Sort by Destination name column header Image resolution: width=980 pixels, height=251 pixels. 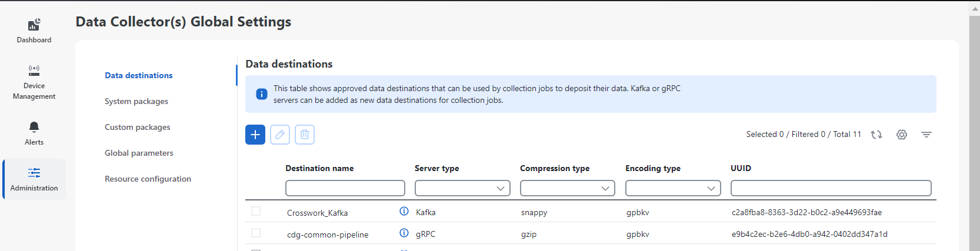(x=319, y=168)
